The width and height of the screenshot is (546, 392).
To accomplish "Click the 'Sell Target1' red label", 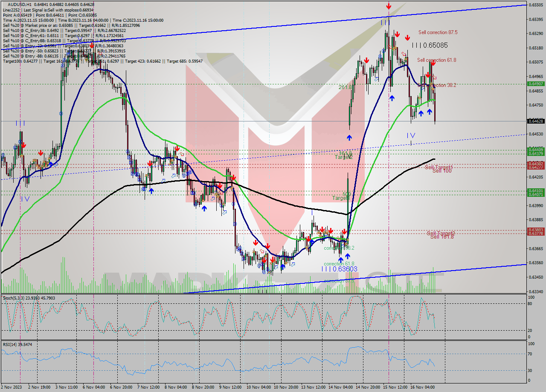I will 439,167.
